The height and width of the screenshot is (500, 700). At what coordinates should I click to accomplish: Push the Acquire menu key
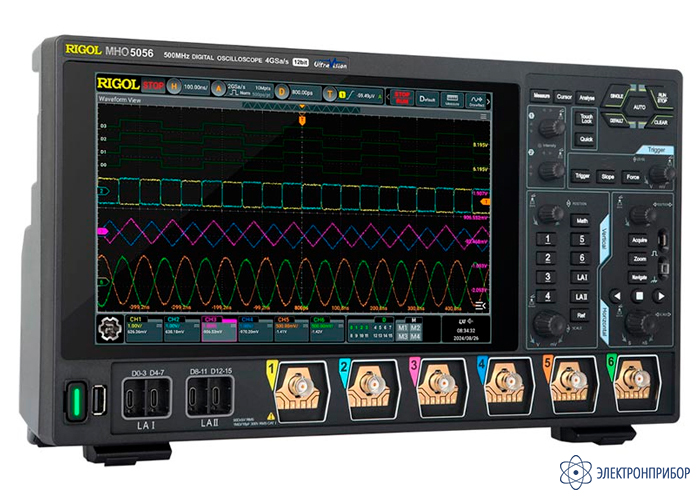(x=639, y=240)
